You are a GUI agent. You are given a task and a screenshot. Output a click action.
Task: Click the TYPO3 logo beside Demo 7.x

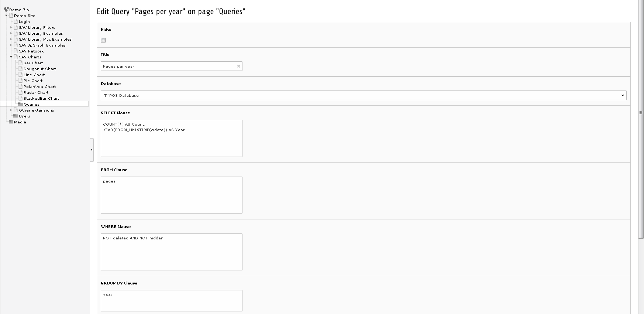(x=6, y=10)
